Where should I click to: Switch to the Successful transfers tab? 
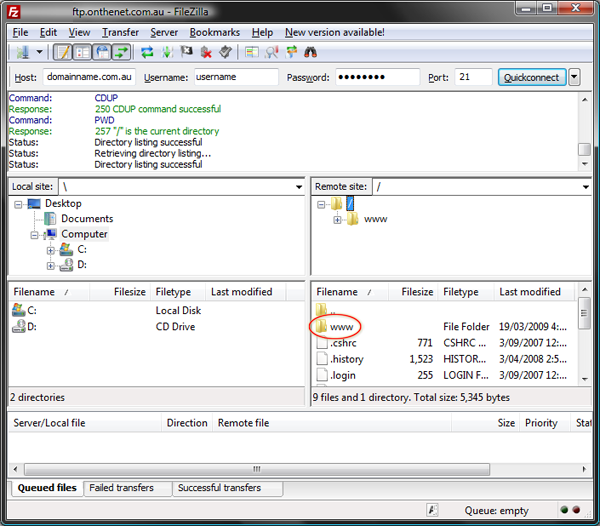tap(228, 488)
